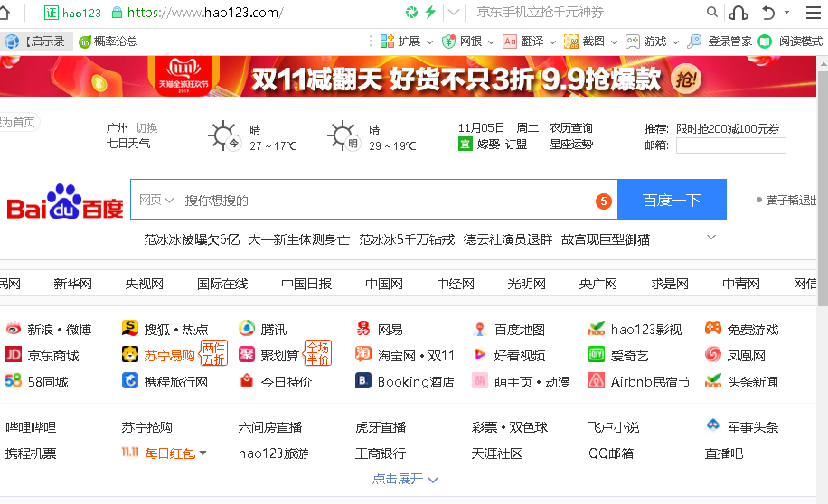Click the Airbnb icon
The height and width of the screenshot is (504, 828).
pos(597,380)
